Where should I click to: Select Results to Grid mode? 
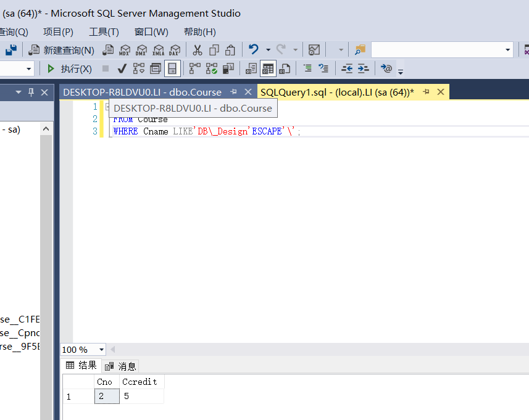[268, 68]
